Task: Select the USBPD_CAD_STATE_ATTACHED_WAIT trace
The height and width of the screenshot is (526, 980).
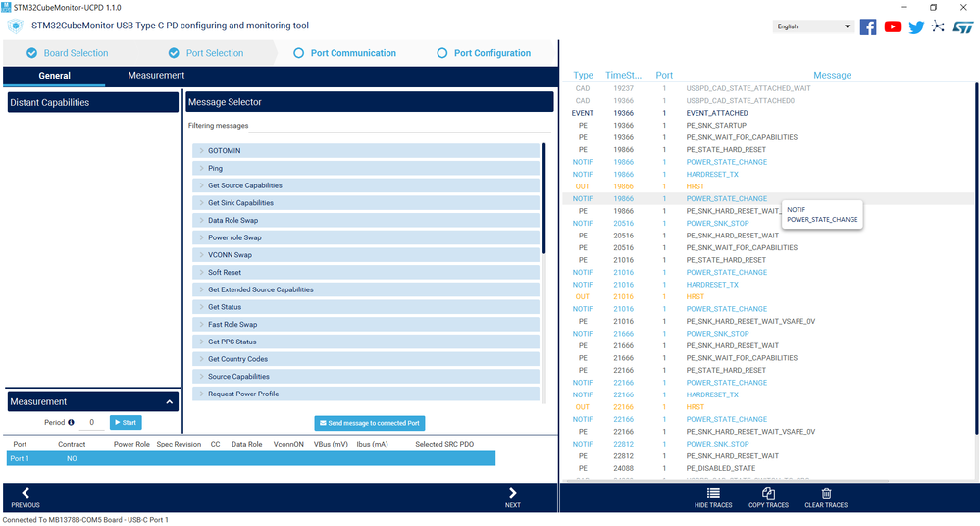Action: click(767, 89)
